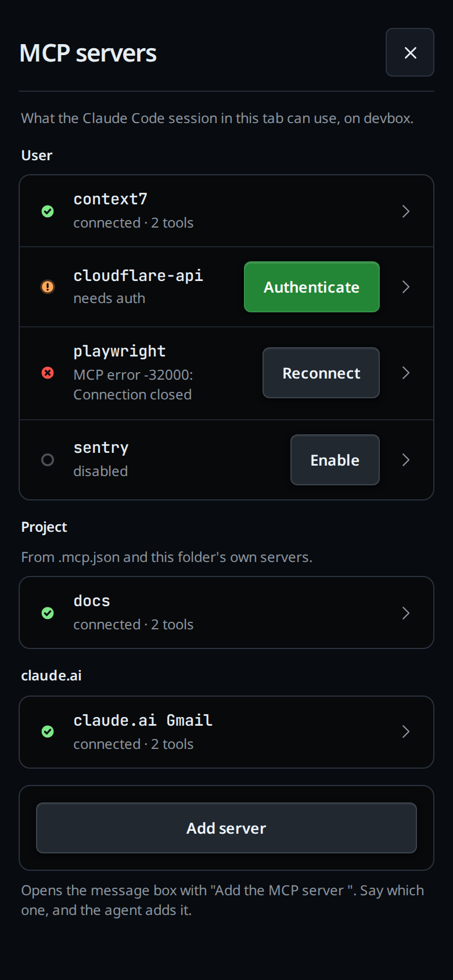Screen dimensions: 453x980
Task: Expand claude.ai Gmail details chevron
Action: click(x=406, y=732)
